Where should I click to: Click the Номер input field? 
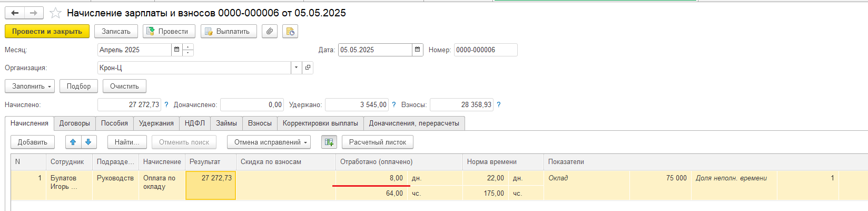485,50
